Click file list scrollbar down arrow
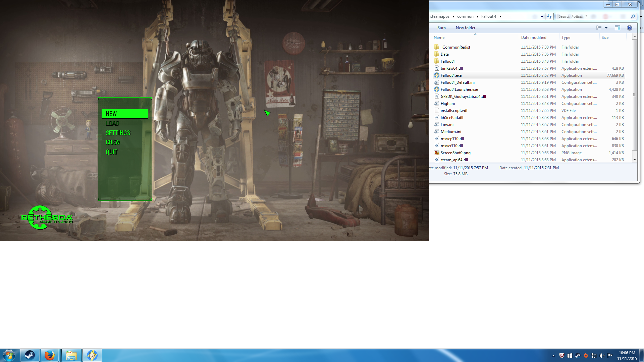This screenshot has height=362, width=644. click(634, 160)
